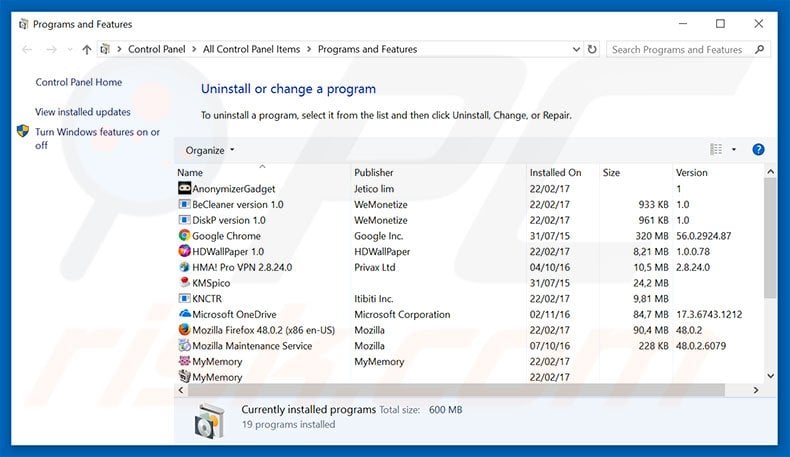Open Turn Windows features on or off
The height and width of the screenshot is (457, 790).
[97, 139]
